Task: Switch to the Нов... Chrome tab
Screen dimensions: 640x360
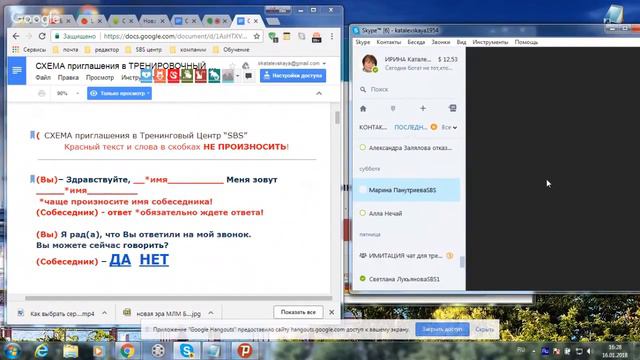Action: pyautogui.click(x=153, y=20)
